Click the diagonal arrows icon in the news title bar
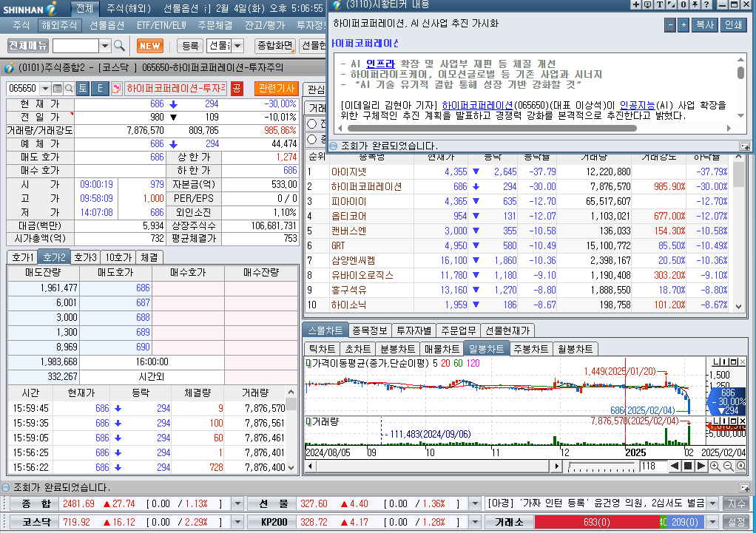 click(x=671, y=4)
